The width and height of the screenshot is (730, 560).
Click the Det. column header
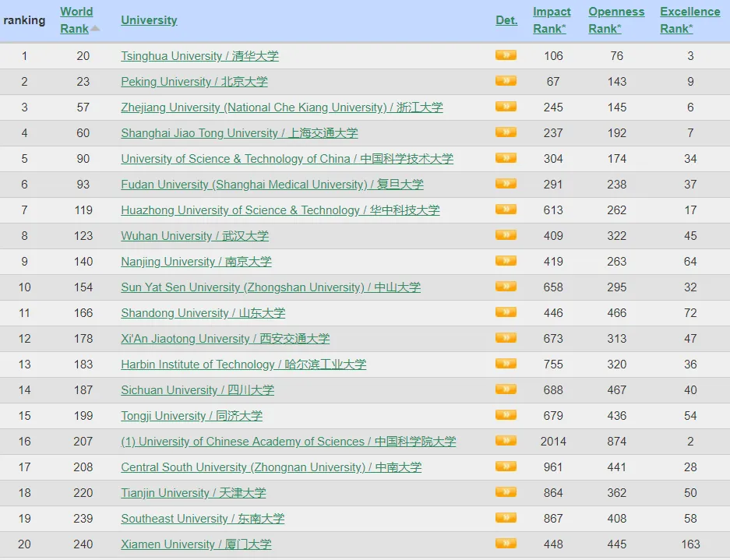pos(506,20)
